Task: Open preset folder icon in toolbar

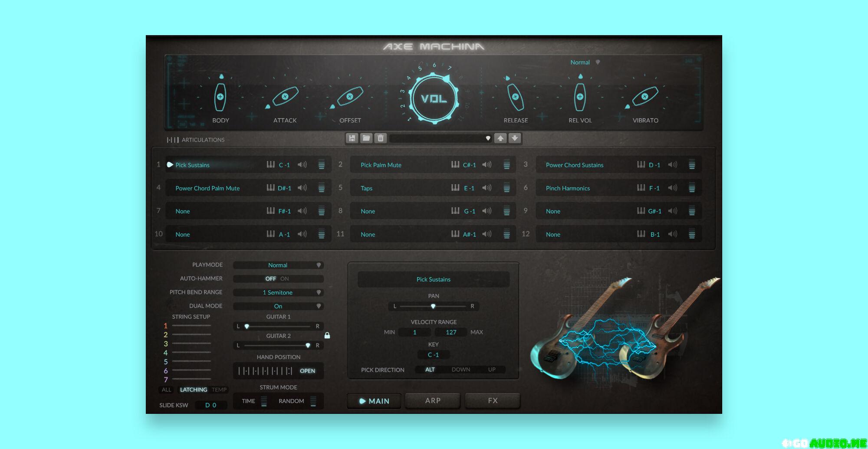Action: [x=366, y=138]
